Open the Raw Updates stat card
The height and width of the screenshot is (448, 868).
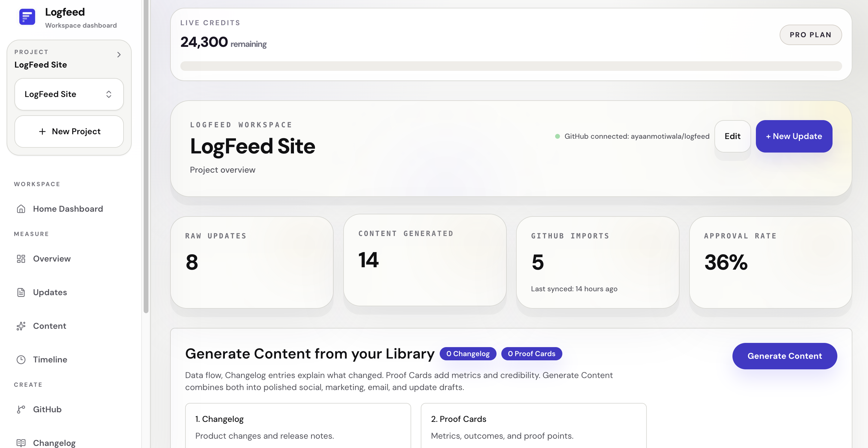(252, 262)
